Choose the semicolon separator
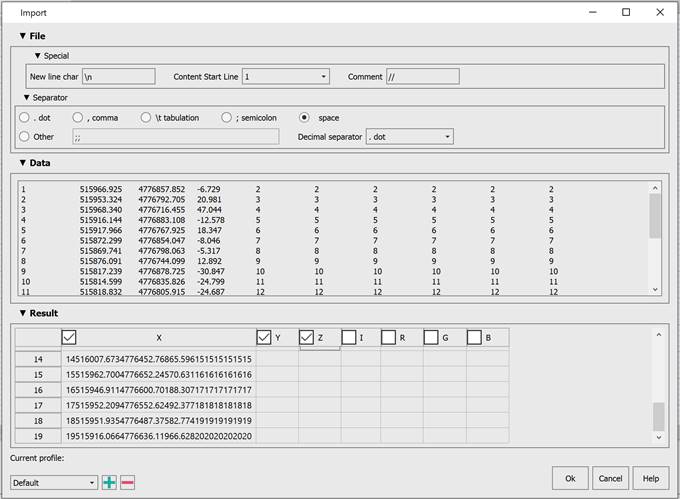The height and width of the screenshot is (499, 680). pyautogui.click(x=226, y=117)
